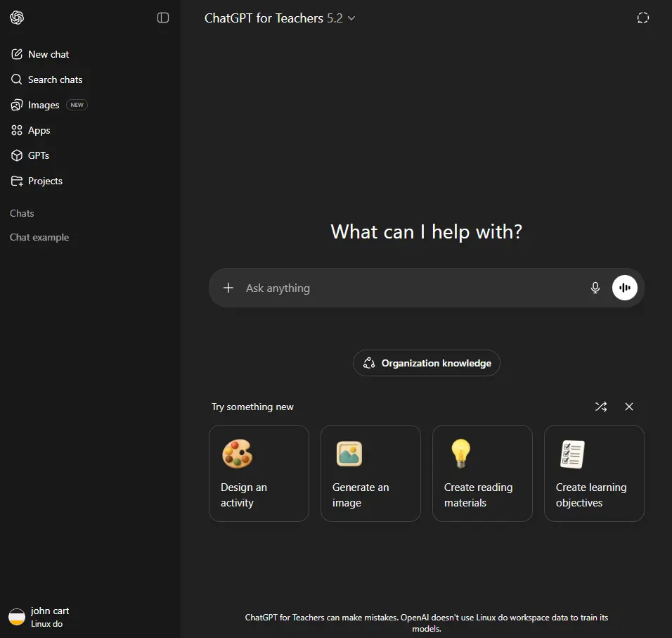Click the Images gallery icon
Image resolution: width=672 pixels, height=638 pixels.
pos(17,105)
